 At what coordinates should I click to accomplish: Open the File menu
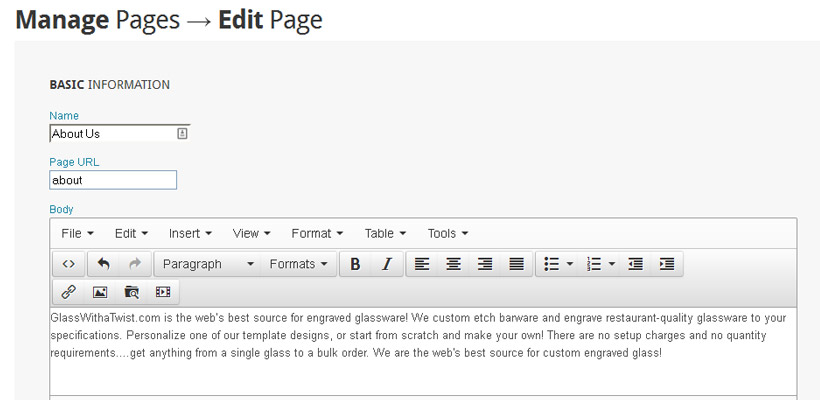click(x=77, y=233)
